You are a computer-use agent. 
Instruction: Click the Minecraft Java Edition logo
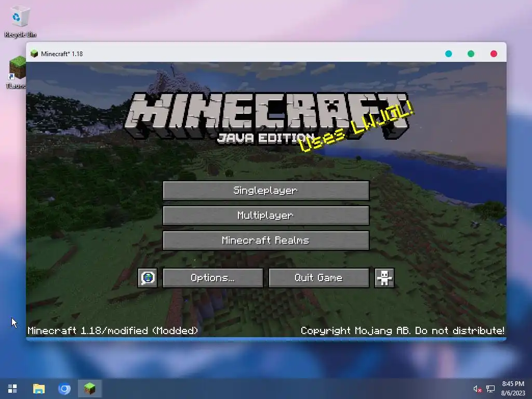(x=267, y=118)
